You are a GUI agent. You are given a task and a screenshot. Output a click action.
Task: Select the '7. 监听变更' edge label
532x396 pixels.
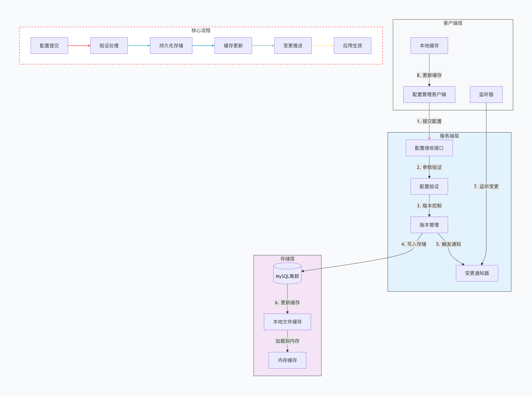pos(486,186)
